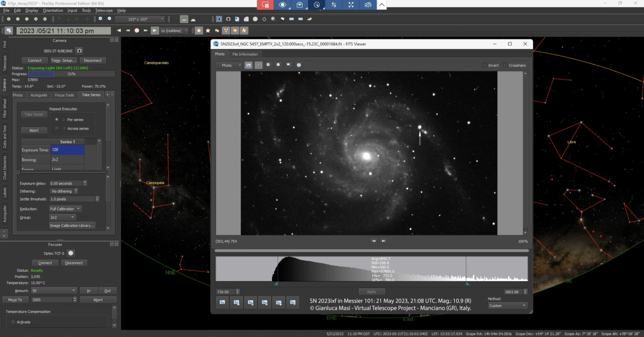Viewport: 644px width, 337px height.
Task: Select the zoom-out tool in FITS Viewer
Action: (x=278, y=65)
